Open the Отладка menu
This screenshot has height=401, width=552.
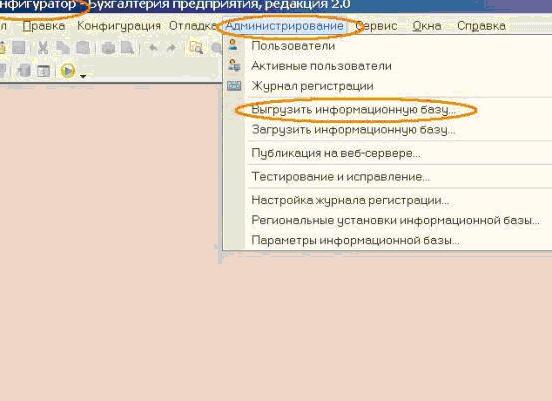192,26
